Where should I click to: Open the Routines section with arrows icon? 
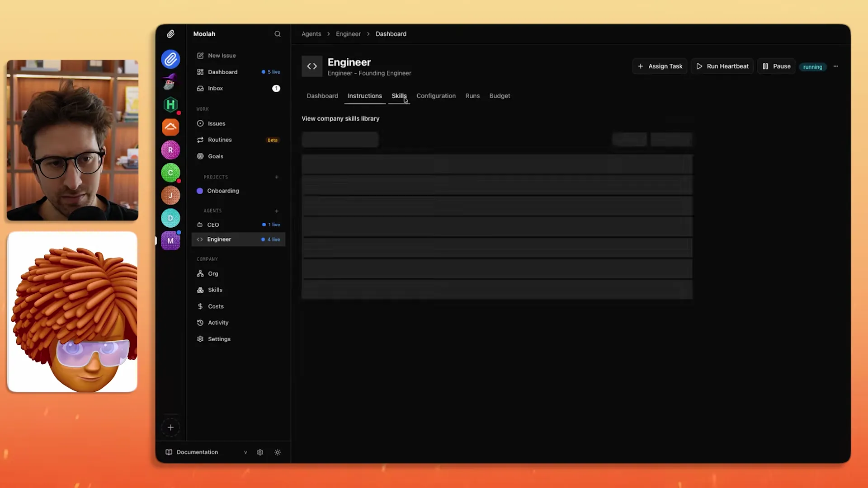[200, 140]
